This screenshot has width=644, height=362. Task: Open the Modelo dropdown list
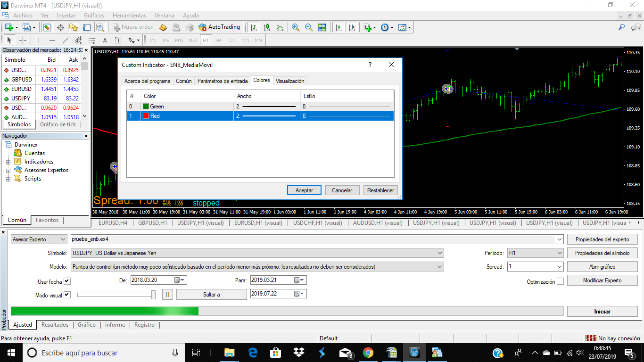(257, 267)
